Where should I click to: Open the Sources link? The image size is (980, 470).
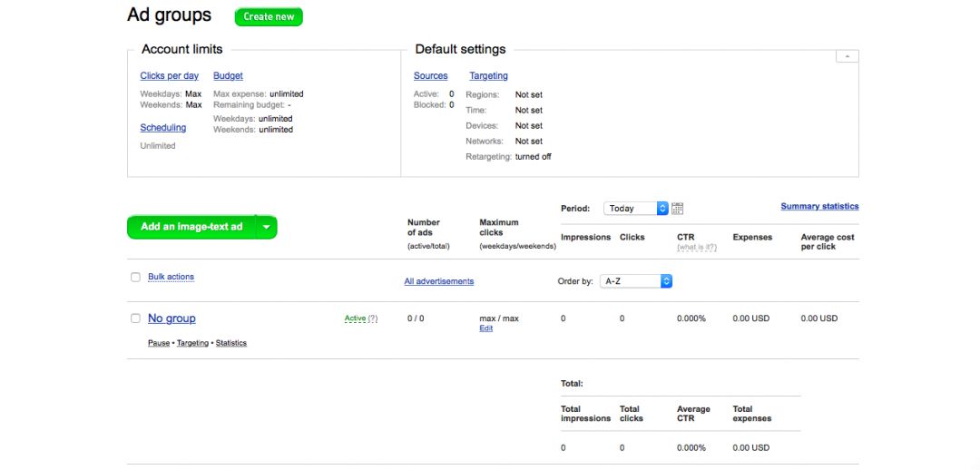(430, 76)
